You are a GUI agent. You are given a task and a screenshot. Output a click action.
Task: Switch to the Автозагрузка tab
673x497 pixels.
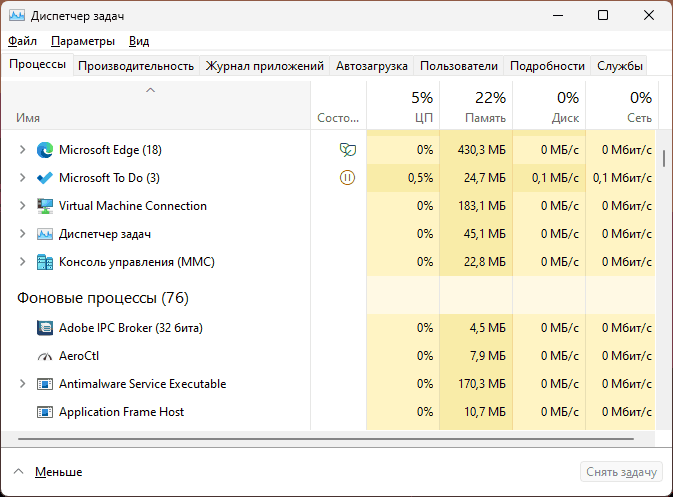pyautogui.click(x=372, y=66)
